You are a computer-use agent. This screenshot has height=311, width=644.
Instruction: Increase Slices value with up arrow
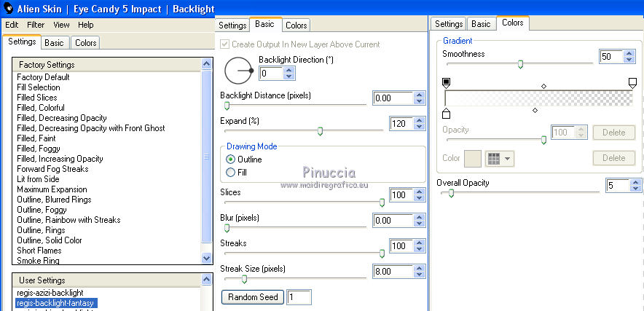(419, 192)
